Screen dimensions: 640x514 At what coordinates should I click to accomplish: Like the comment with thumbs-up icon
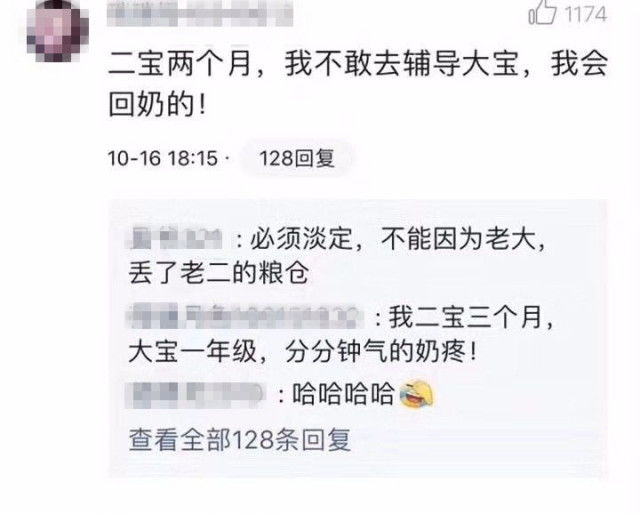(x=542, y=12)
